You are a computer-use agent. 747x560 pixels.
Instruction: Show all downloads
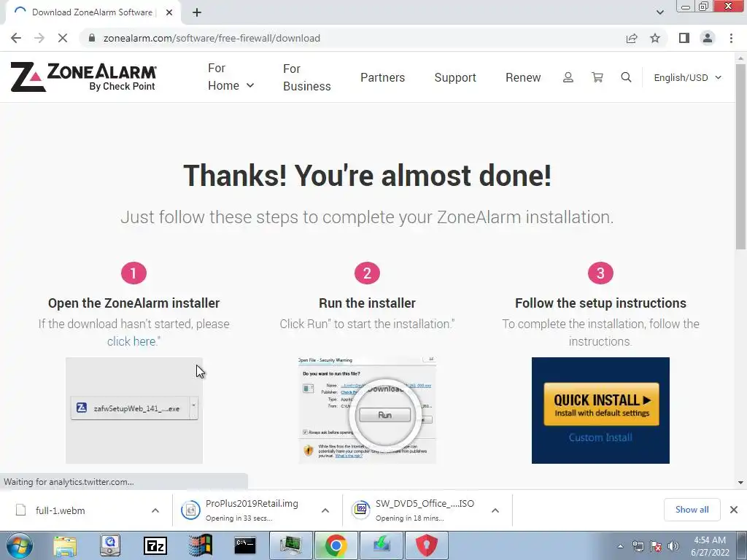coord(692,510)
